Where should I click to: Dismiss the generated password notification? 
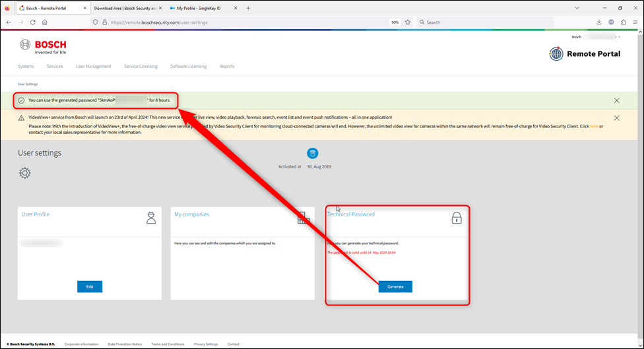tap(616, 100)
